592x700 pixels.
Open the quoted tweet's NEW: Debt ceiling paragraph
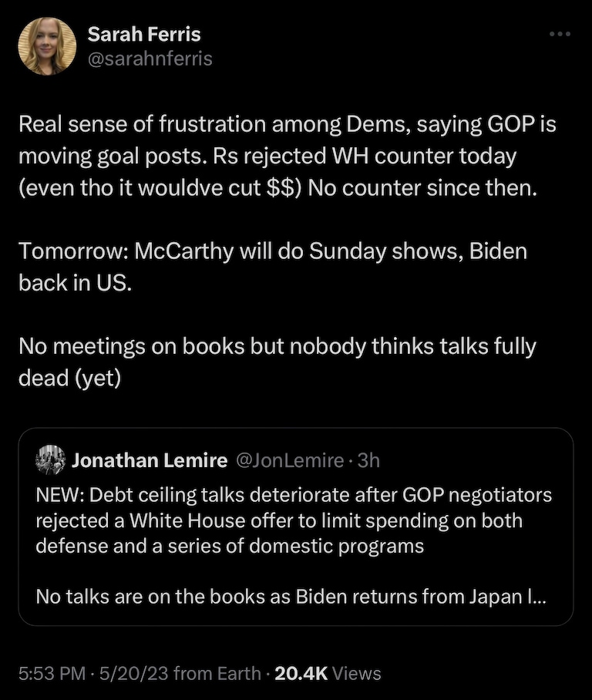coord(293,520)
